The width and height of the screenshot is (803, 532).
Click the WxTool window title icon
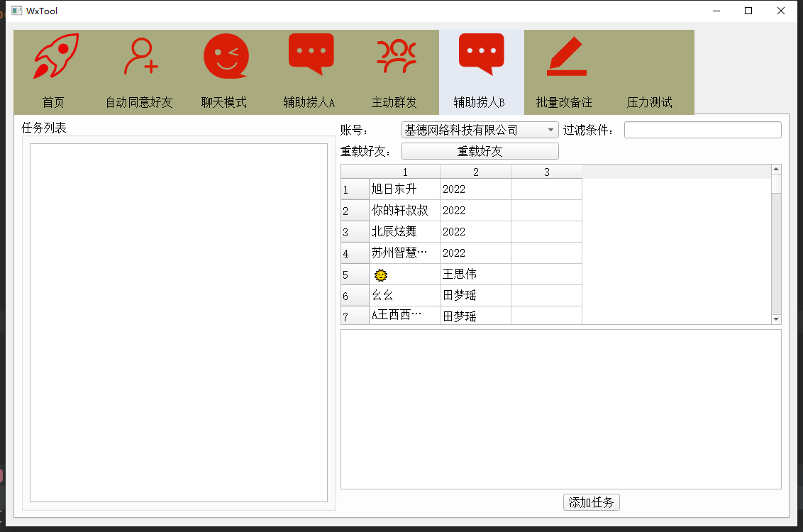point(16,11)
